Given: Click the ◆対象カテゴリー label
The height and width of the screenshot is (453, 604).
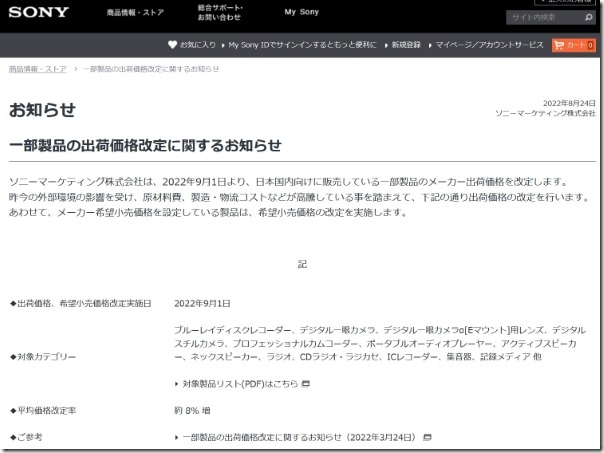Looking at the screenshot, I should [x=43, y=357].
